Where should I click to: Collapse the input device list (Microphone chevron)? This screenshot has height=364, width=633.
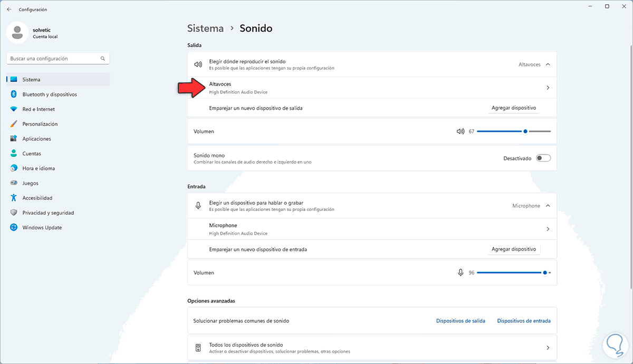(x=548, y=206)
